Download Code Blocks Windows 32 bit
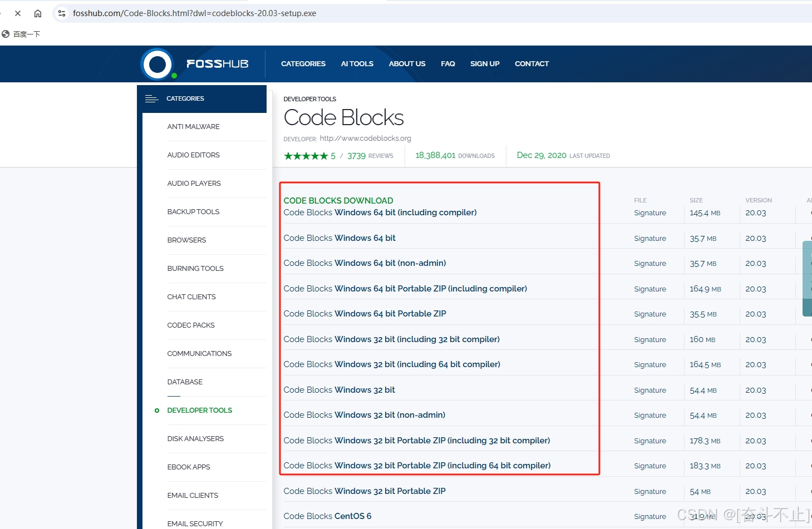 pyautogui.click(x=339, y=390)
